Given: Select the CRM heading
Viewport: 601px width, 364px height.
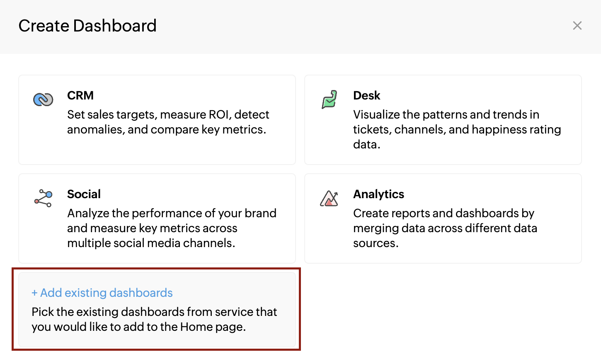Looking at the screenshot, I should click(80, 95).
